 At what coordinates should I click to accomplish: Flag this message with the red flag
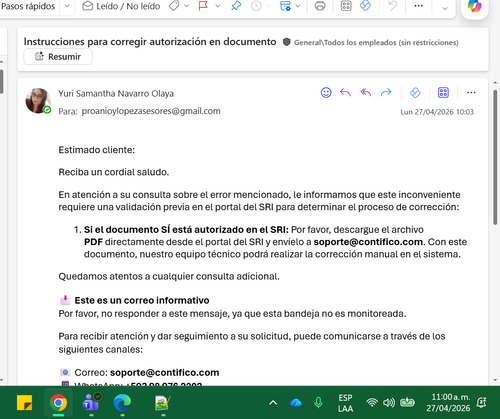pyautogui.click(x=203, y=6)
